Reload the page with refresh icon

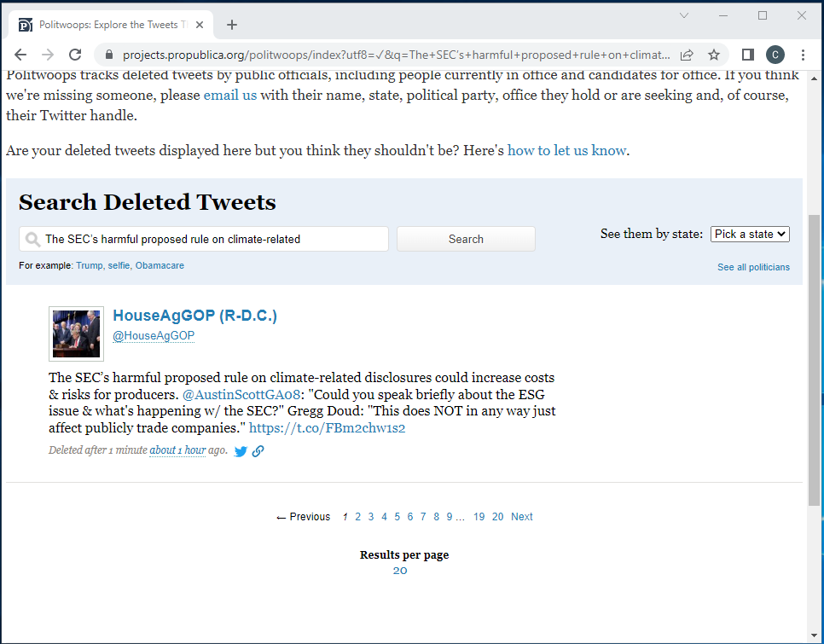point(75,55)
